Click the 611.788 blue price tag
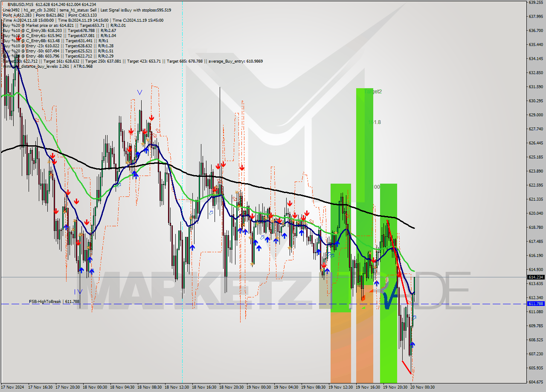The height and width of the screenshot is (392, 546). coord(536,303)
